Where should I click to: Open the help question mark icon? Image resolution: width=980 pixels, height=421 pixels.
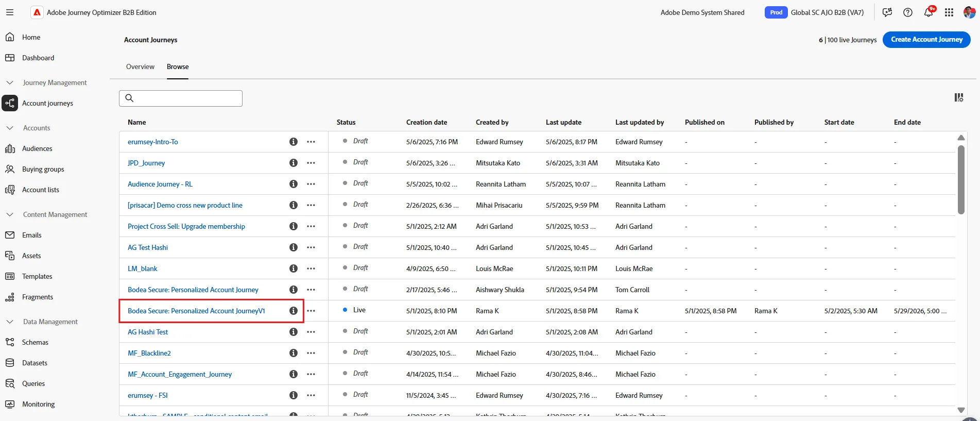click(908, 12)
